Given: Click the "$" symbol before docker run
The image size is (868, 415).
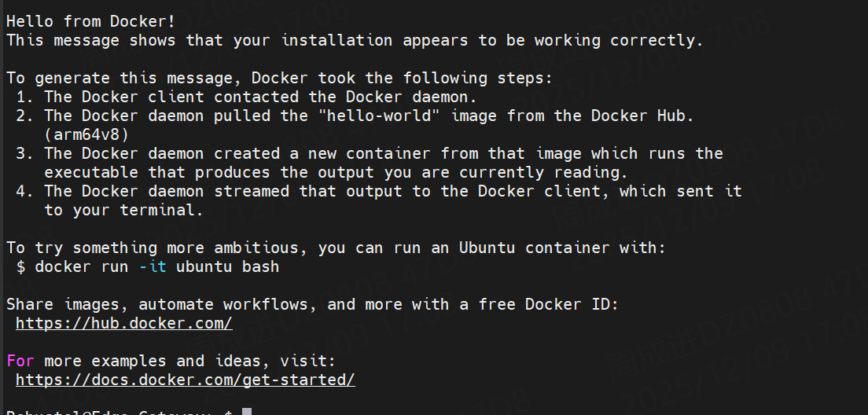Looking at the screenshot, I should (x=20, y=266).
